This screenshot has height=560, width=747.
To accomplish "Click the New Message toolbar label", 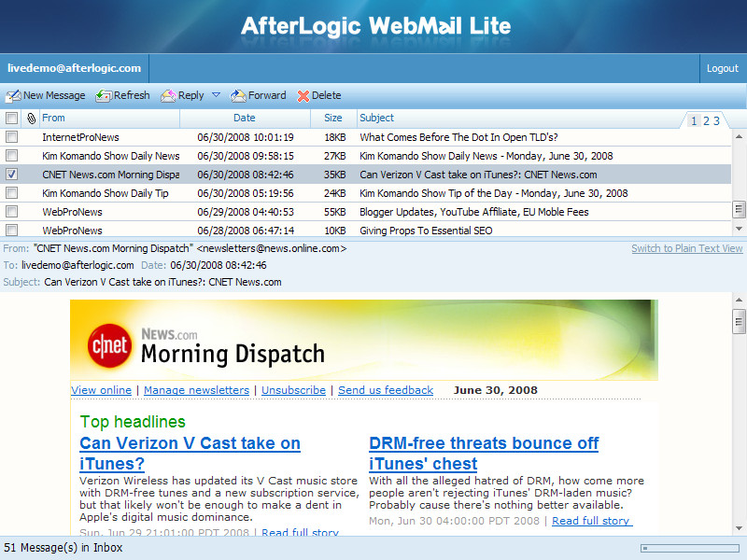I will 54,95.
